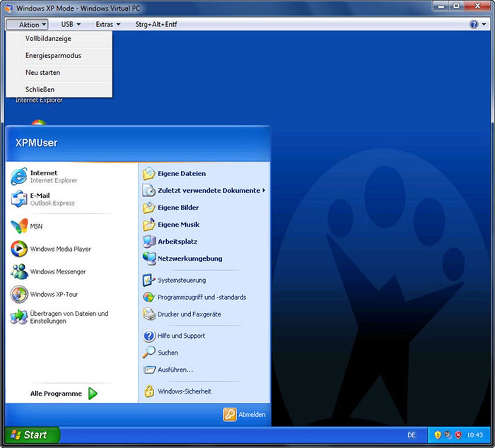Viewport: 495px width, 448px height.
Task: Click the Windows Messenger icon
Action: (x=19, y=272)
